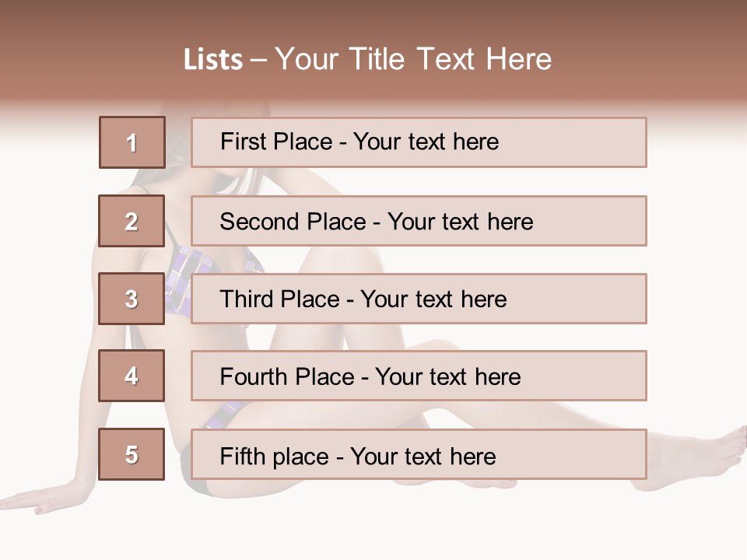Click blank right end of Fifth place bar
Screen dimensions: 747x560
pos(591,454)
